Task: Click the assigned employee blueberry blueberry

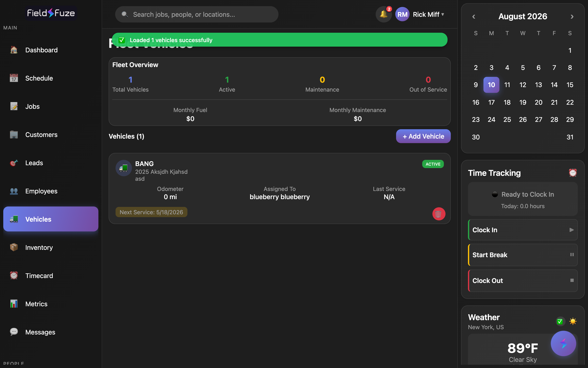Action: (280, 197)
